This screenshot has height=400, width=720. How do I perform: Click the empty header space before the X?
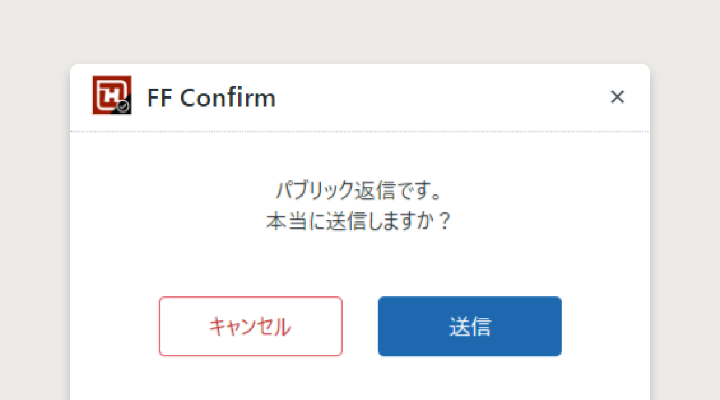pyautogui.click(x=450, y=98)
